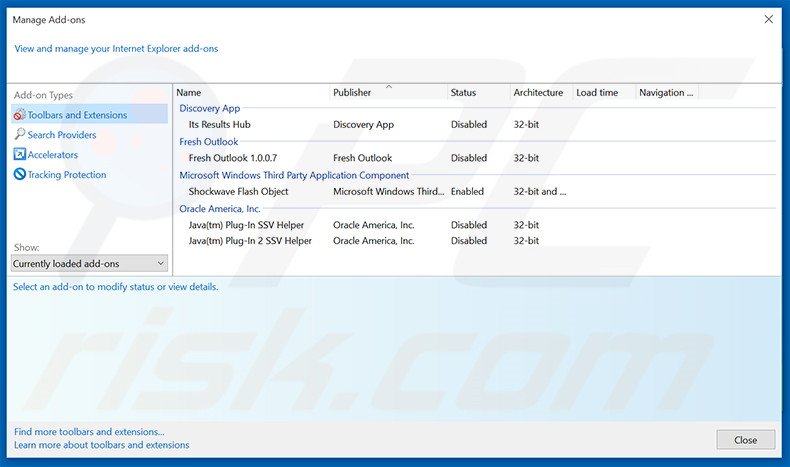Click Enabled status of Shockwave Flash Object
The width and height of the screenshot is (790, 467).
click(467, 191)
